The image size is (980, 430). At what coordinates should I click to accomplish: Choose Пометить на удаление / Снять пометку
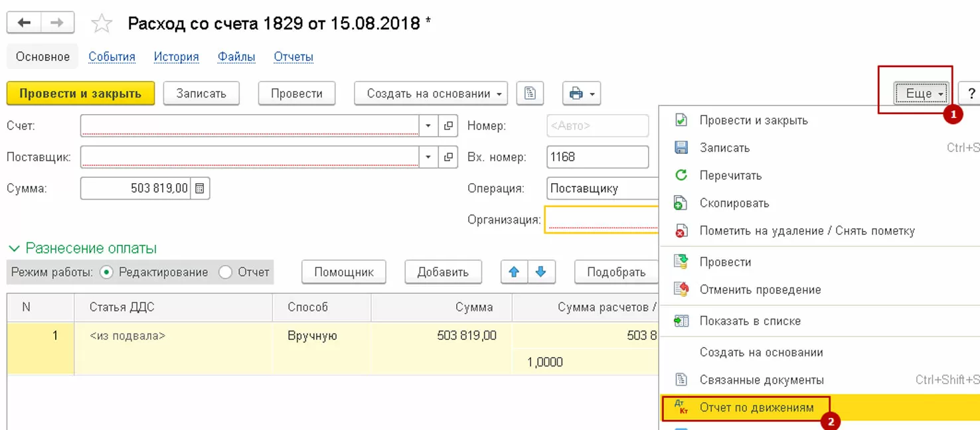click(x=820, y=232)
